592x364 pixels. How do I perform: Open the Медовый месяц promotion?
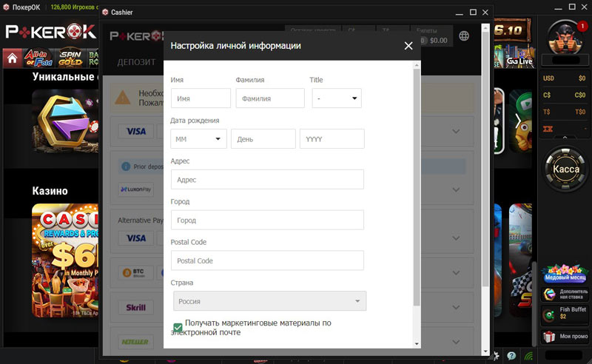[565, 274]
